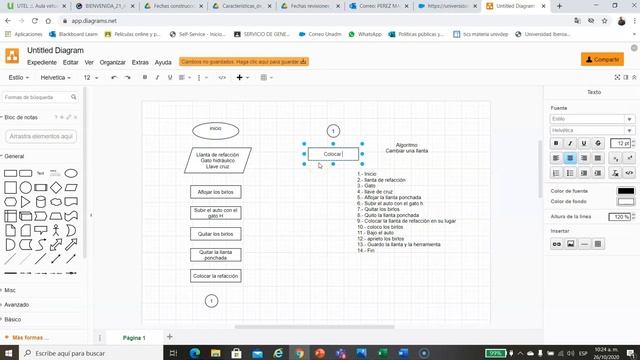Justify text in Texto panel
Image resolution: width=640 pixels, height=360 pixels.
[x=598, y=158]
